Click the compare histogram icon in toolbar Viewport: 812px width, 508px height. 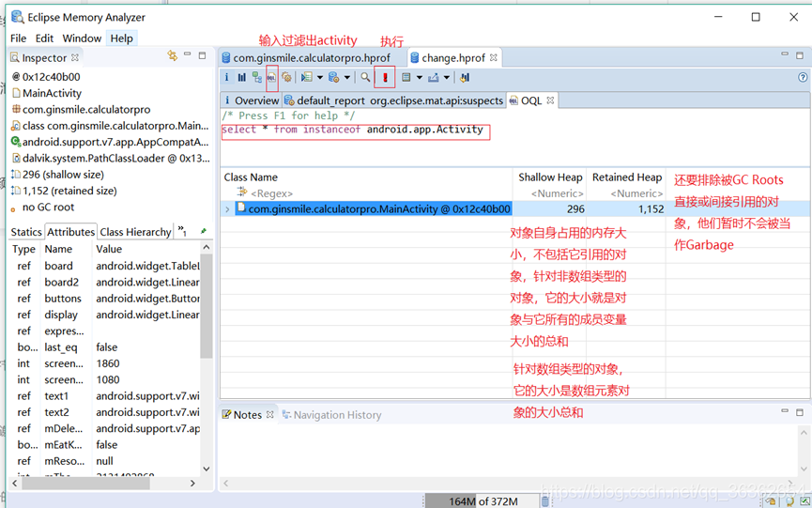pos(465,77)
